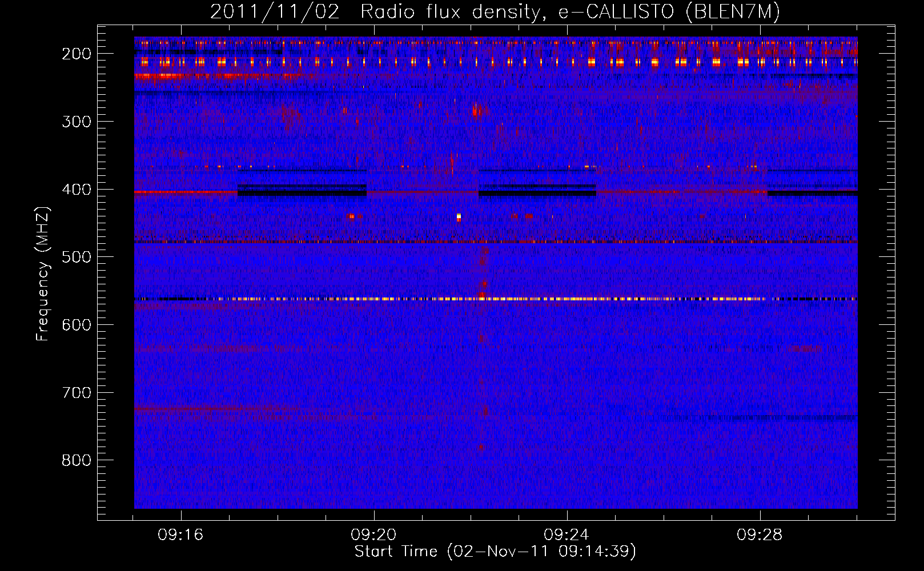Click the plot title 'Radio flux density, e-CALLISTO (BLEN7M)'
Image resolution: width=924 pixels, height=571 pixels.
tap(570, 12)
